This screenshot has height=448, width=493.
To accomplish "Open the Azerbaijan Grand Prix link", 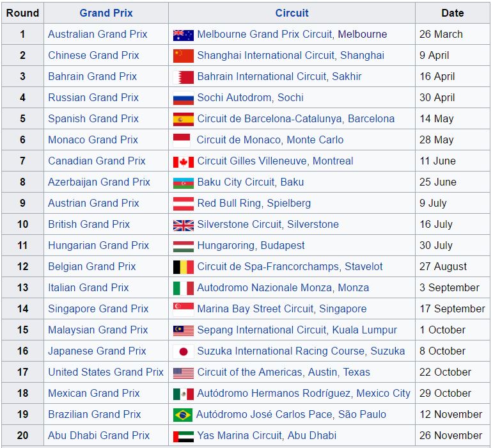I will tap(99, 182).
